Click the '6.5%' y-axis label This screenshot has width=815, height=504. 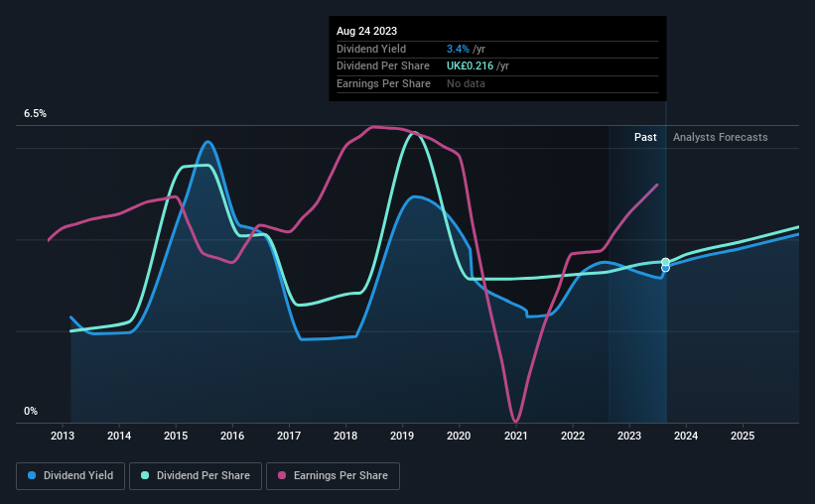click(x=36, y=114)
